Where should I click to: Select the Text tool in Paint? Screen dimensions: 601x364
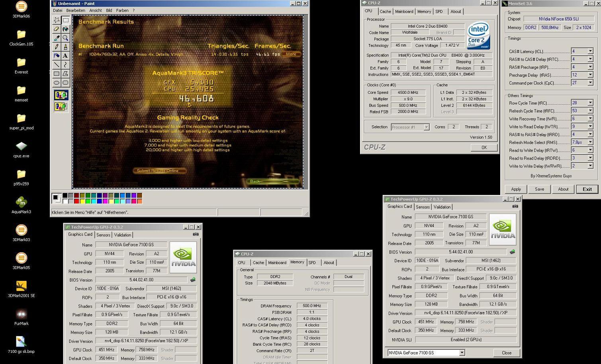pos(65,56)
